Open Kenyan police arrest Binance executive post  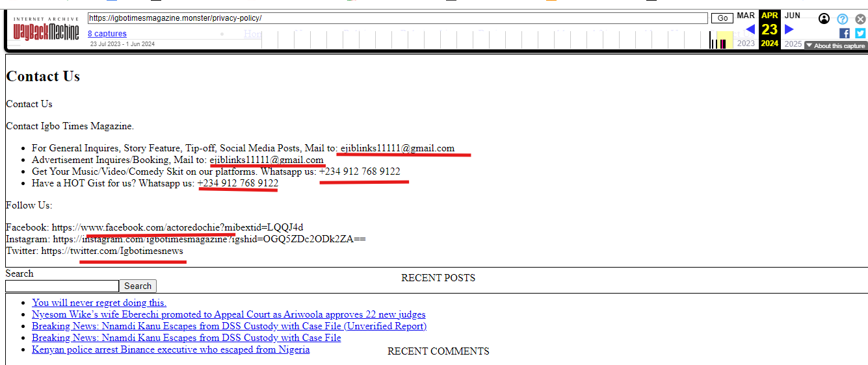point(171,349)
